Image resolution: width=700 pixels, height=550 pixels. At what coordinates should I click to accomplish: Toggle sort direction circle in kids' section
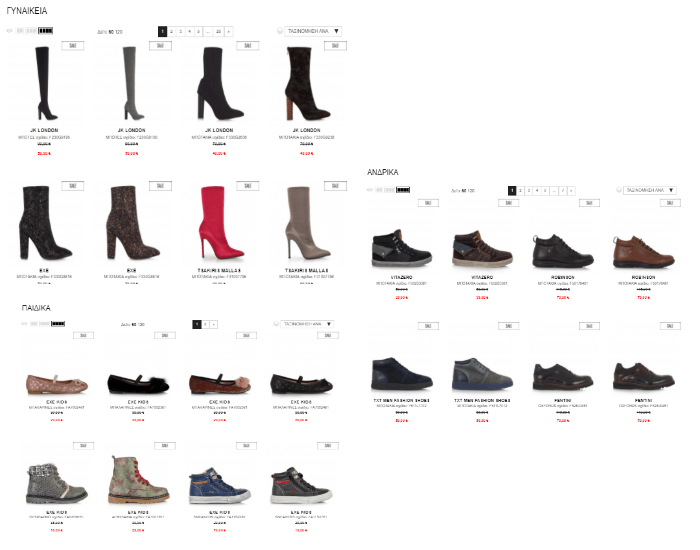tap(276, 324)
